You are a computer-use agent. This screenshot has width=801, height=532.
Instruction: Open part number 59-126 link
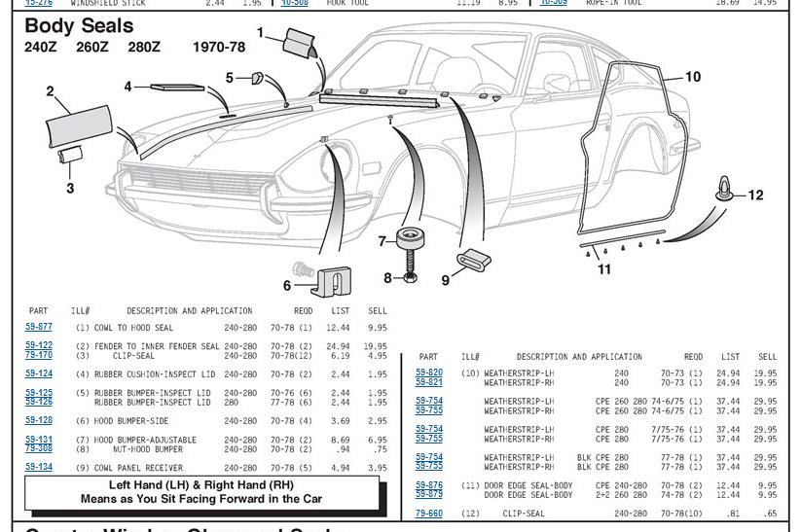(x=39, y=402)
